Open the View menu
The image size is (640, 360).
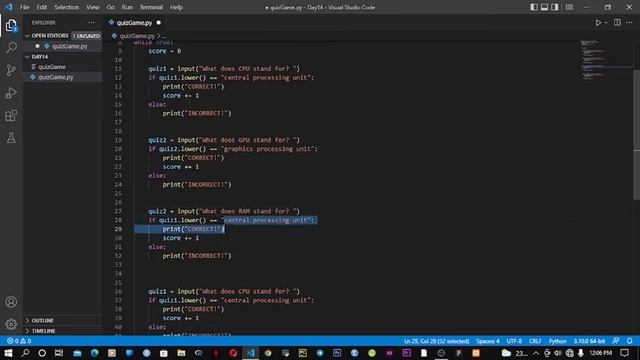click(x=93, y=7)
